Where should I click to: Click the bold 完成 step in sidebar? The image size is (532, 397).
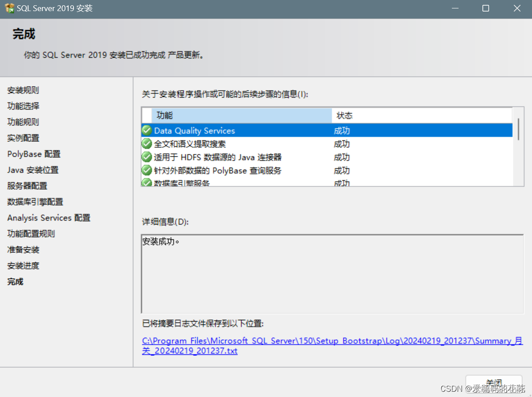point(15,281)
